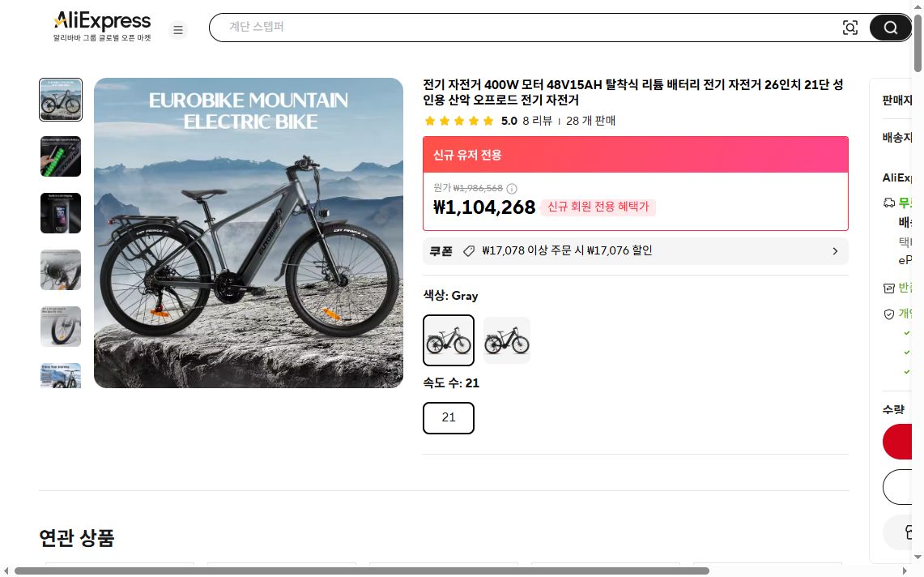Select the second product image thumbnail
The width and height of the screenshot is (924, 577).
pos(60,156)
